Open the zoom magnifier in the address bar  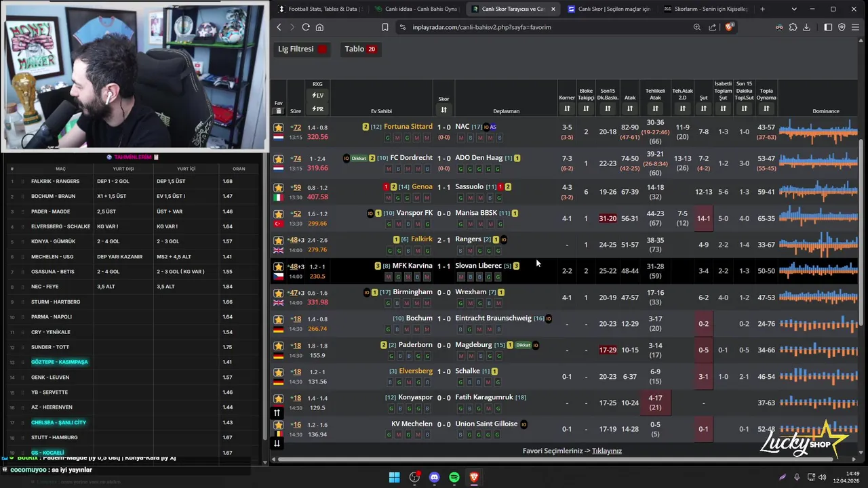tap(696, 27)
